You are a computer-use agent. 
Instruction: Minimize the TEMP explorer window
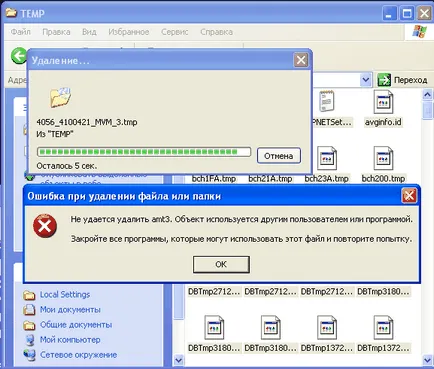[x=388, y=14]
